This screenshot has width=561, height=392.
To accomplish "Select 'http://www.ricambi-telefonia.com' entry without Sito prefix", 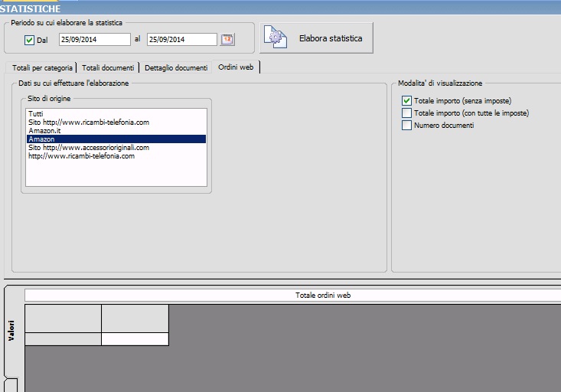I will [116, 155].
